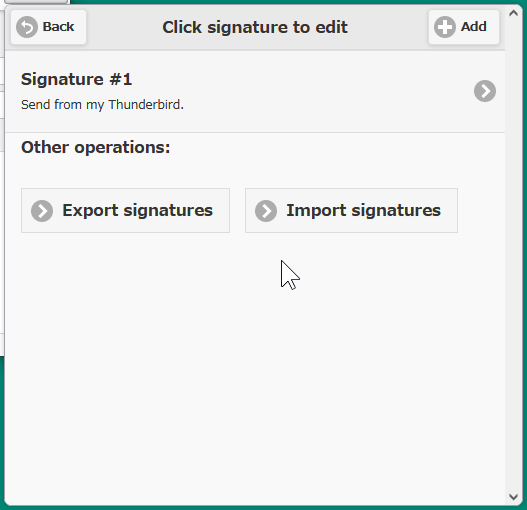Click the chevron icon in Import signatures
This screenshot has height=510, width=527.
[x=266, y=211]
